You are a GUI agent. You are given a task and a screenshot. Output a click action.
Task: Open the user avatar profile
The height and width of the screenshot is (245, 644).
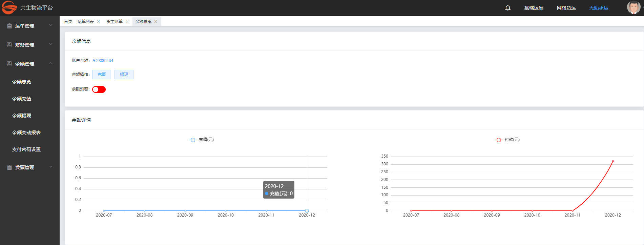[x=633, y=7]
